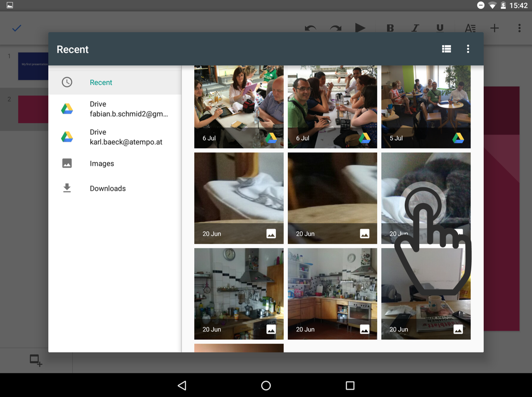Select slide 1 thumbnail in Slides filmstrip
The height and width of the screenshot is (397, 532).
pos(33,66)
